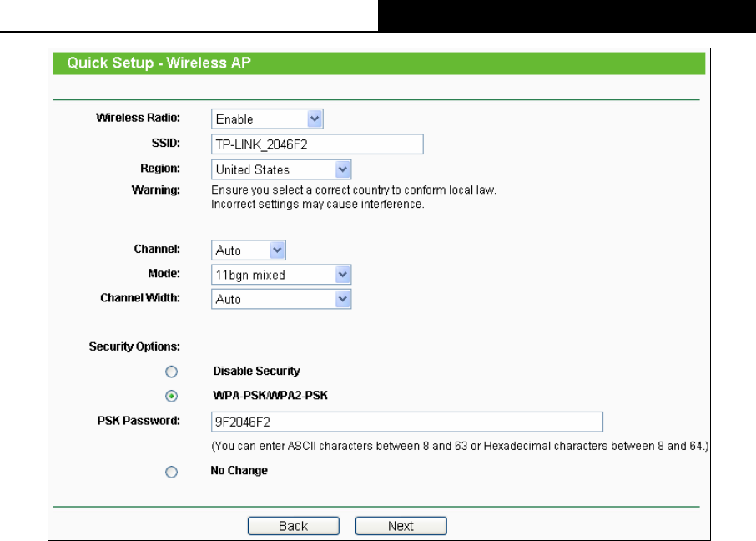
Task: Click the Next button
Action: tap(401, 526)
